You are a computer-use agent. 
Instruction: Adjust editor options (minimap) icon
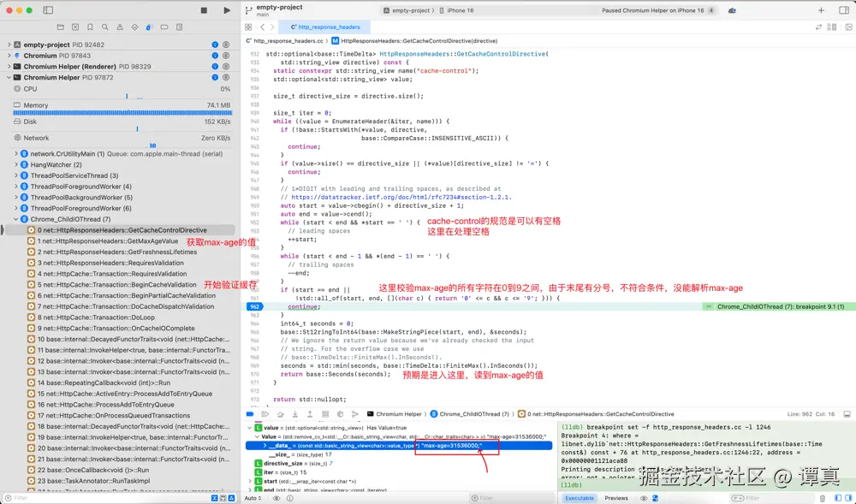pyautogui.click(x=832, y=27)
